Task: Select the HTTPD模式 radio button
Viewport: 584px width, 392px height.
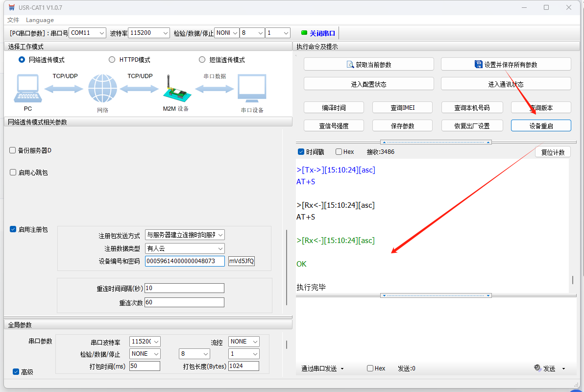Action: [112, 60]
